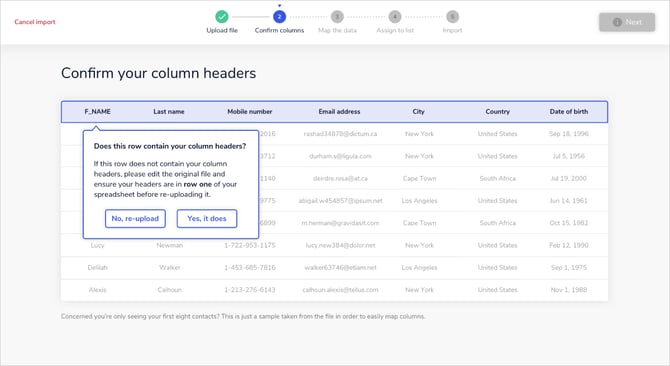The width and height of the screenshot is (670, 366).
Task: Select the Assign to list step circle
Action: (x=395, y=17)
